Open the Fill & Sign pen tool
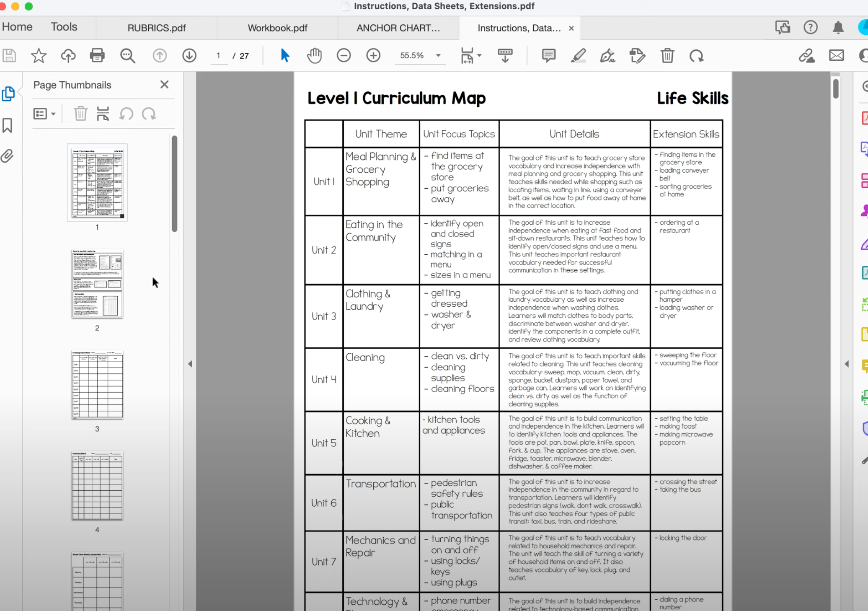This screenshot has height=611, width=868. [x=607, y=56]
